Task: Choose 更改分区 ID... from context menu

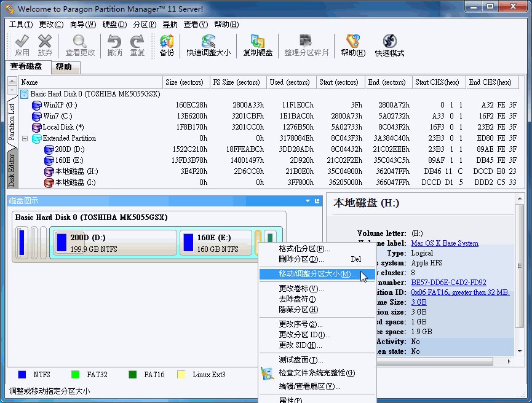Action: pos(317,335)
